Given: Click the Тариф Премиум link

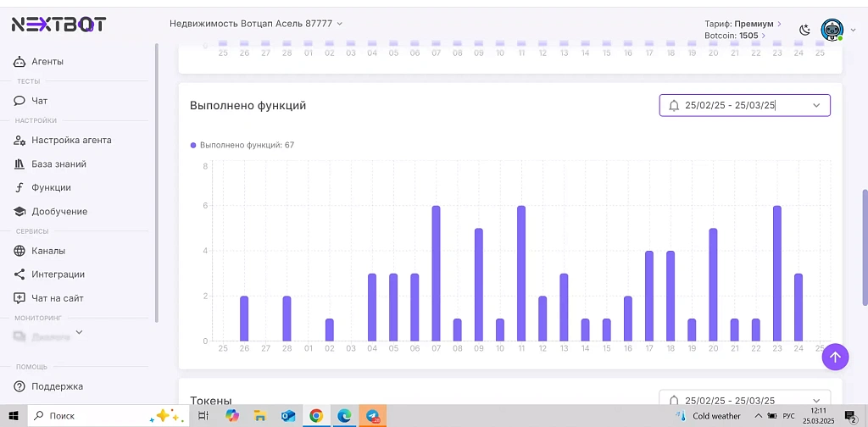Looking at the screenshot, I should 743,24.
